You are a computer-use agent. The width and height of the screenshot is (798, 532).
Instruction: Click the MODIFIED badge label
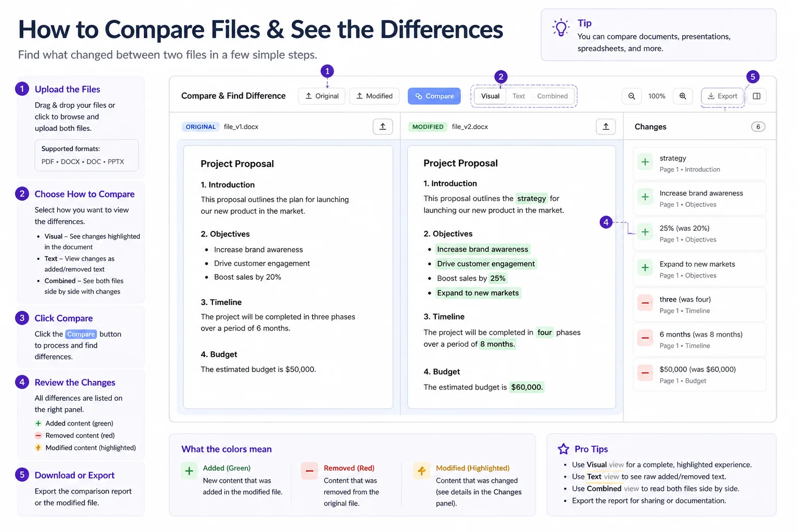point(428,127)
